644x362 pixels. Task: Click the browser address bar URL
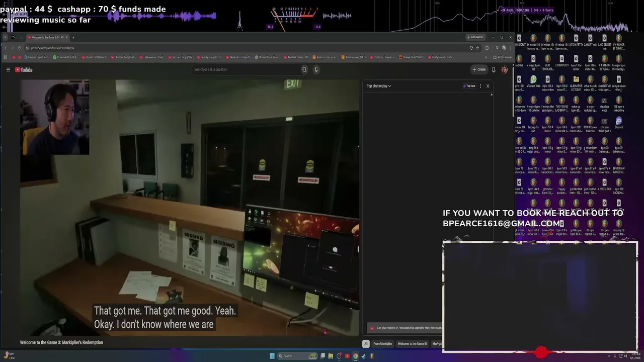coord(52,48)
